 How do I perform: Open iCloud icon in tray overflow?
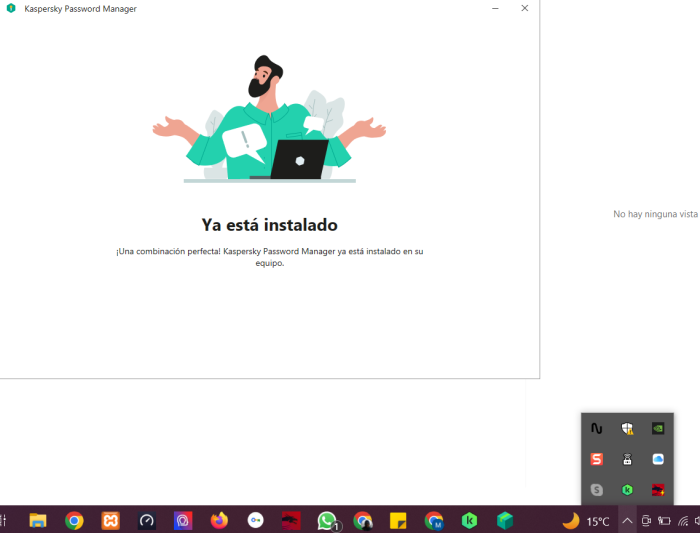tap(658, 459)
